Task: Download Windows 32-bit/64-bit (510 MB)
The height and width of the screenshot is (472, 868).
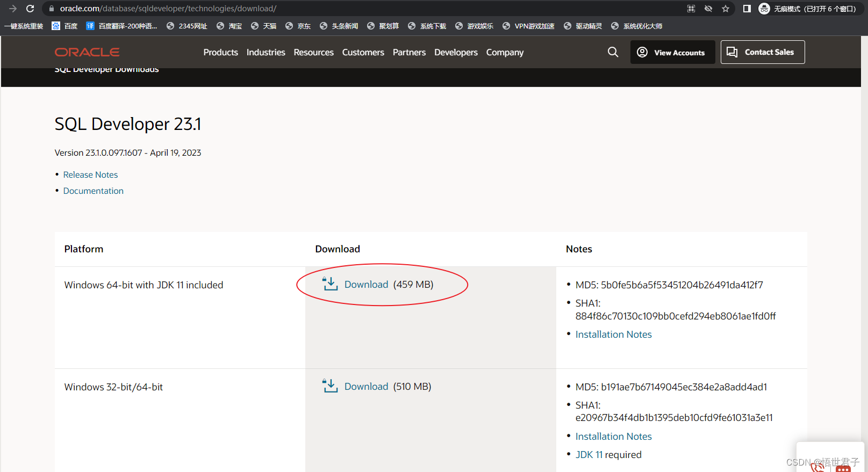Action: (366, 387)
